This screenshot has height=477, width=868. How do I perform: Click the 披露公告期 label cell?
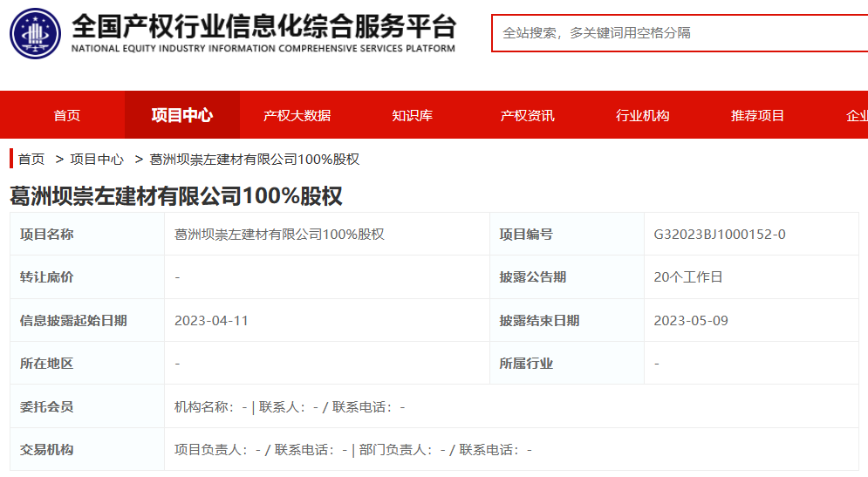pyautogui.click(x=567, y=277)
